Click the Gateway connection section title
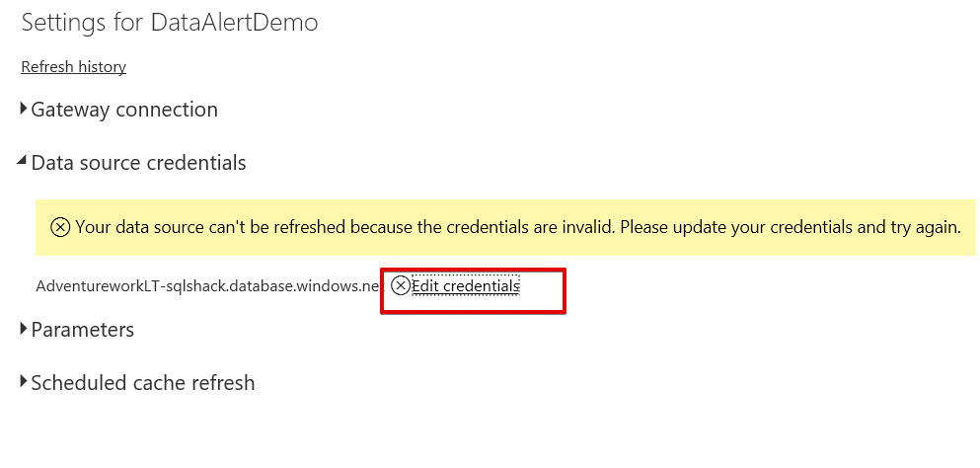 click(124, 110)
